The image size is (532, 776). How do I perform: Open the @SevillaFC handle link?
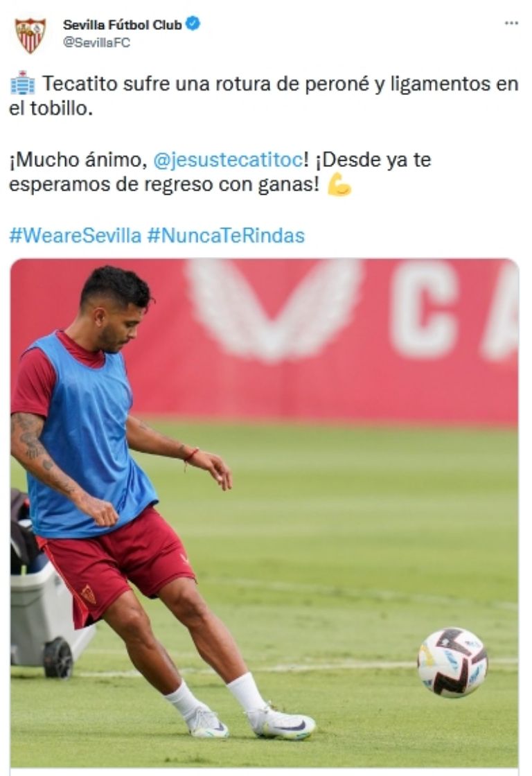click(96, 42)
